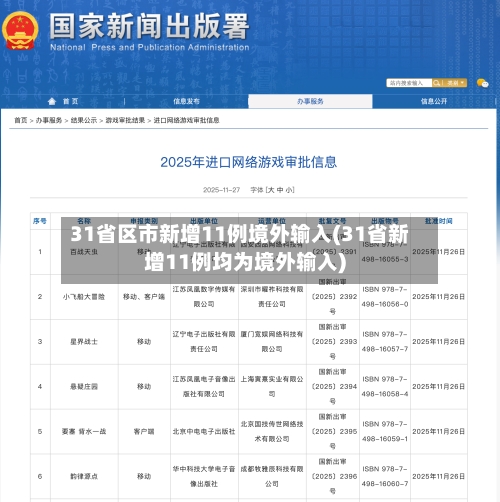Click publisher 江苏凤凰数字传媒有限公司

[204, 297]
